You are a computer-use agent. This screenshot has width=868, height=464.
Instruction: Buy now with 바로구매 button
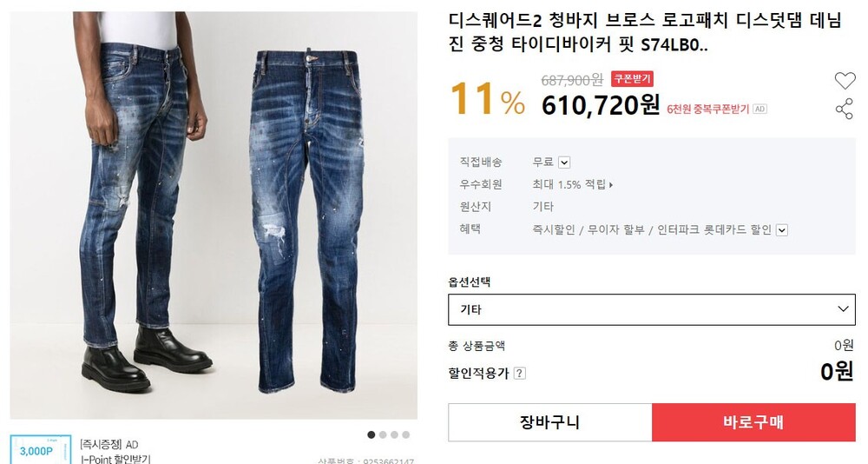coord(753,422)
